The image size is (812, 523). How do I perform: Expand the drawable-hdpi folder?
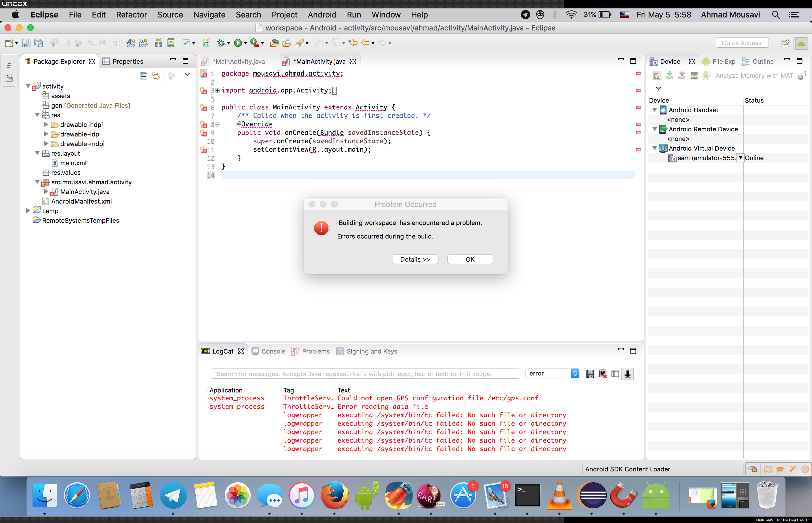[46, 125]
